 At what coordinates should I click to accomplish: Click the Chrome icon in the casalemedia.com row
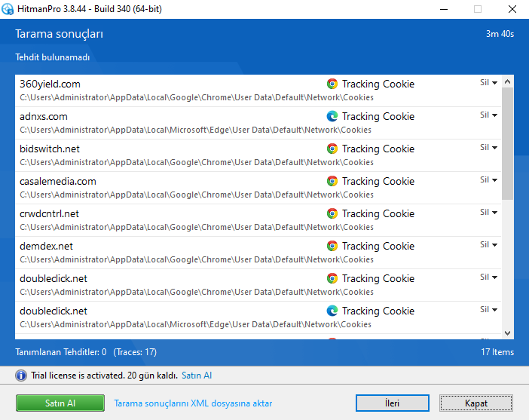tap(332, 181)
